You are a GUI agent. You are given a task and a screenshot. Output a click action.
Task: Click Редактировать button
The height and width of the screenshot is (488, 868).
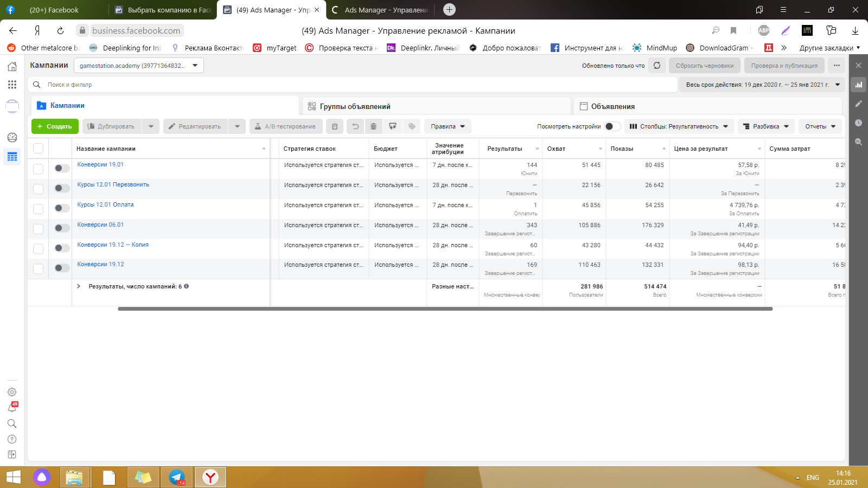pos(195,126)
